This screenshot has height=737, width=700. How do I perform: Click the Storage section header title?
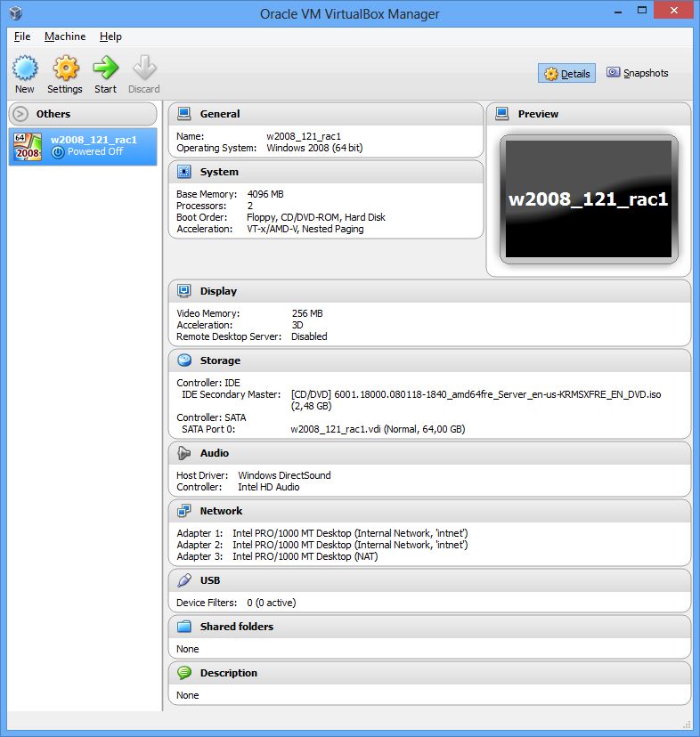tap(220, 360)
